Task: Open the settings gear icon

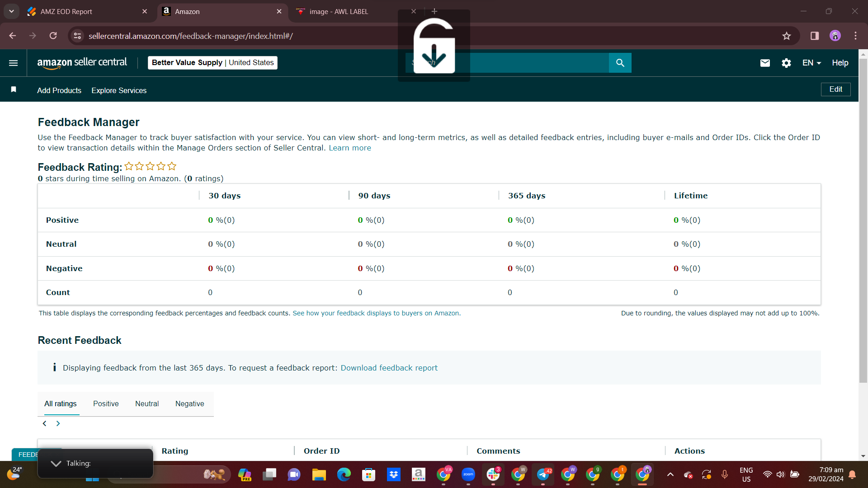Action: (786, 63)
